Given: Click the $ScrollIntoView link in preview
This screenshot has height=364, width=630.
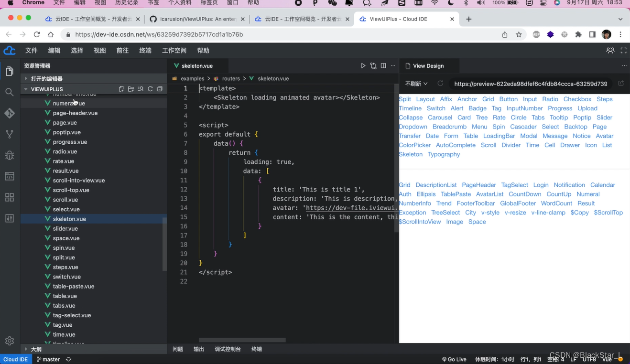Looking at the screenshot, I should 420,222.
